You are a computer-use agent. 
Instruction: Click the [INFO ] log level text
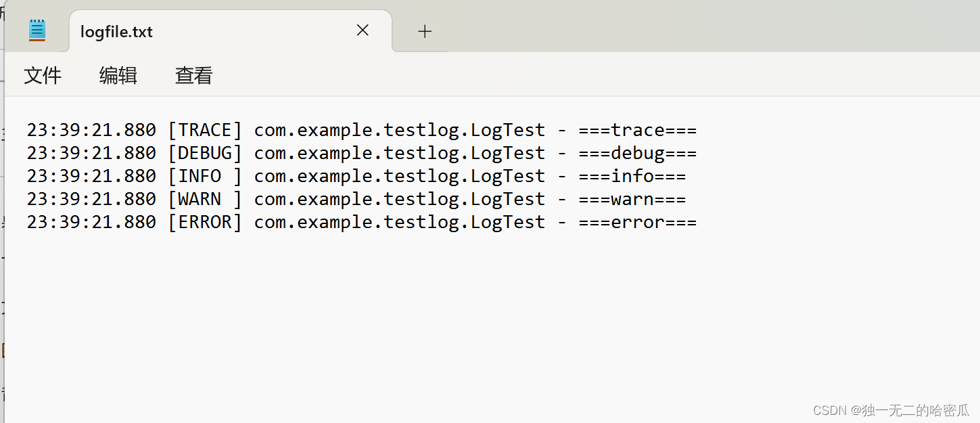click(x=205, y=176)
